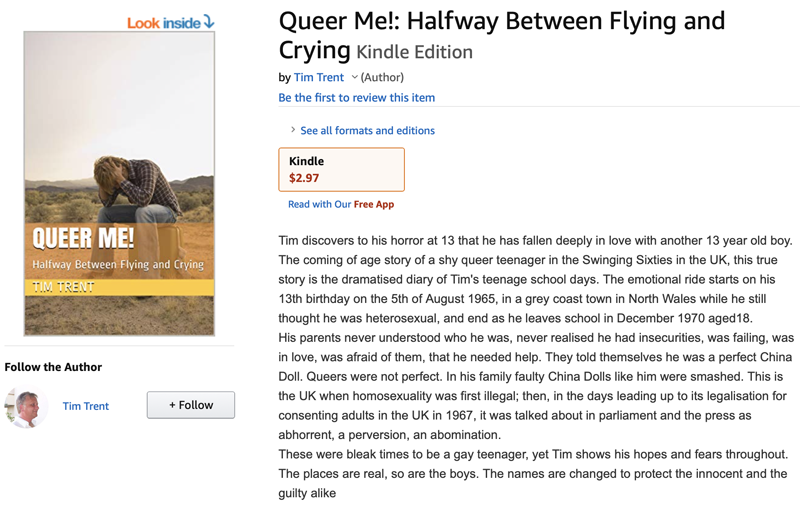Open the Look inside preview label
Screen dimensions: 800x507
click(163, 22)
